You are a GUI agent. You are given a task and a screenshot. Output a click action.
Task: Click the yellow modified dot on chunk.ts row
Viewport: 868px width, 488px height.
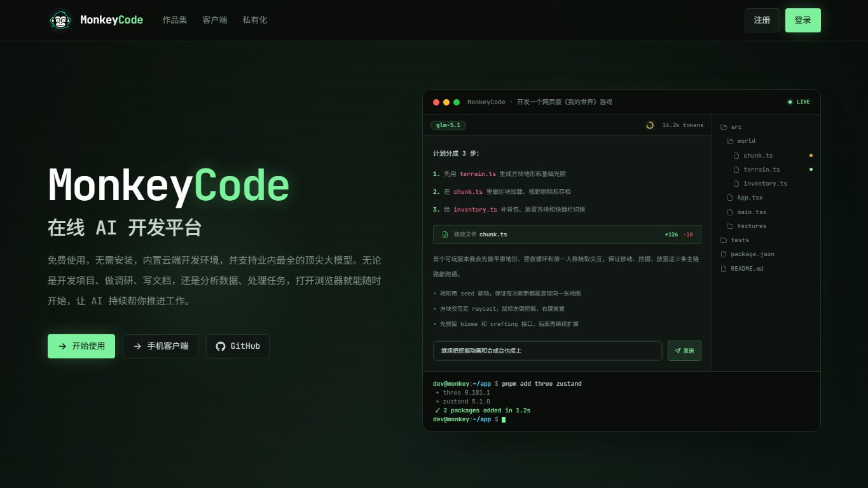tap(811, 155)
